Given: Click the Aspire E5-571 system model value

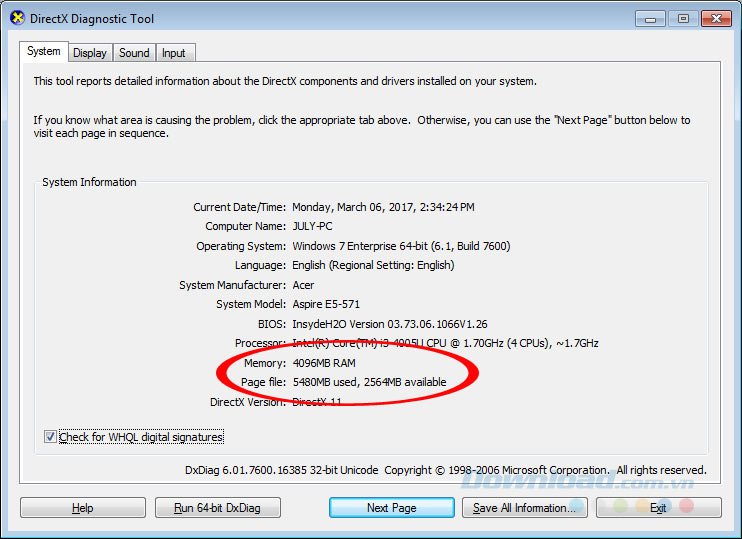Looking at the screenshot, I should click(326, 304).
